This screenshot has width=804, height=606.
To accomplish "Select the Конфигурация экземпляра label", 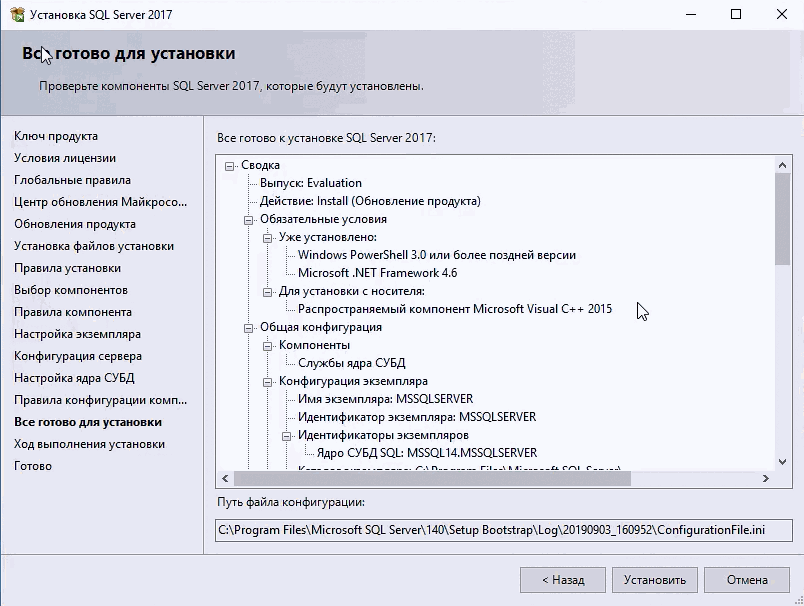I will pyautogui.click(x=353, y=381).
